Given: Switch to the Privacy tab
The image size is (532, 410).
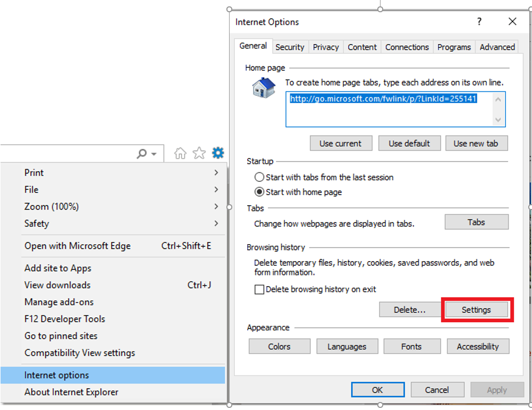Looking at the screenshot, I should click(x=326, y=47).
